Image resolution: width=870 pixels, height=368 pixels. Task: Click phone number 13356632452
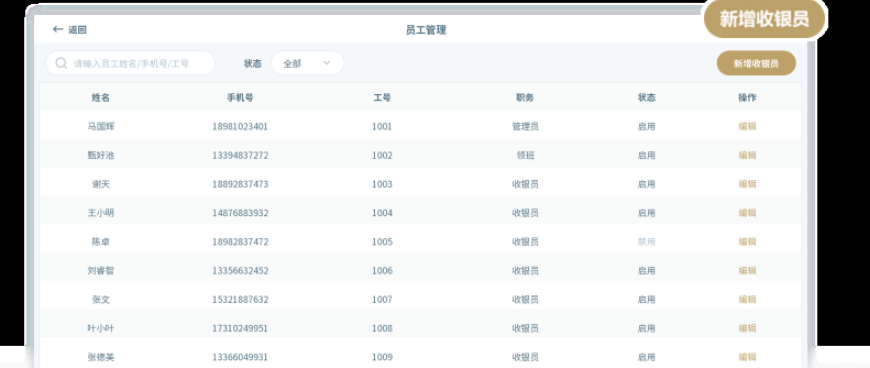(240, 271)
